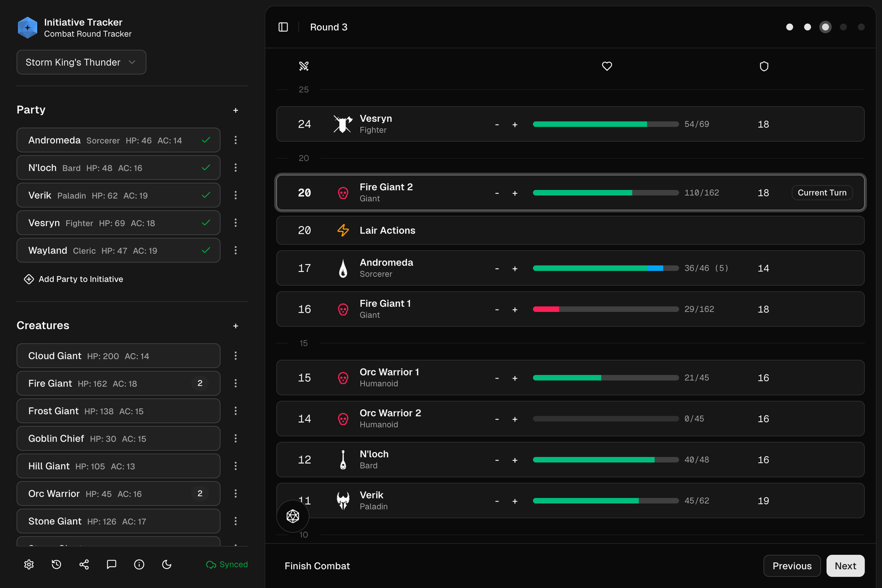Open Cloud Giant's three-dot menu
This screenshot has height=588, width=882.
(x=236, y=356)
